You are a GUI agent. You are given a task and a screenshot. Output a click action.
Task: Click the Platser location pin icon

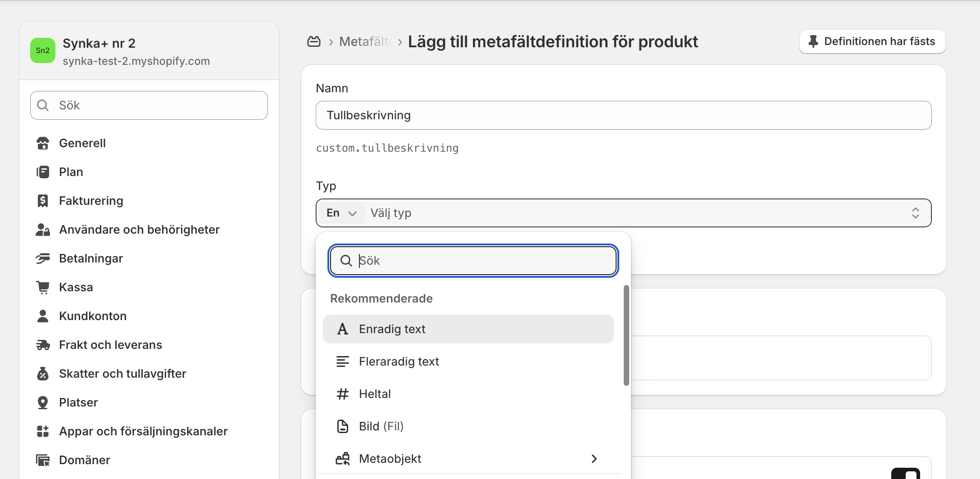click(43, 402)
